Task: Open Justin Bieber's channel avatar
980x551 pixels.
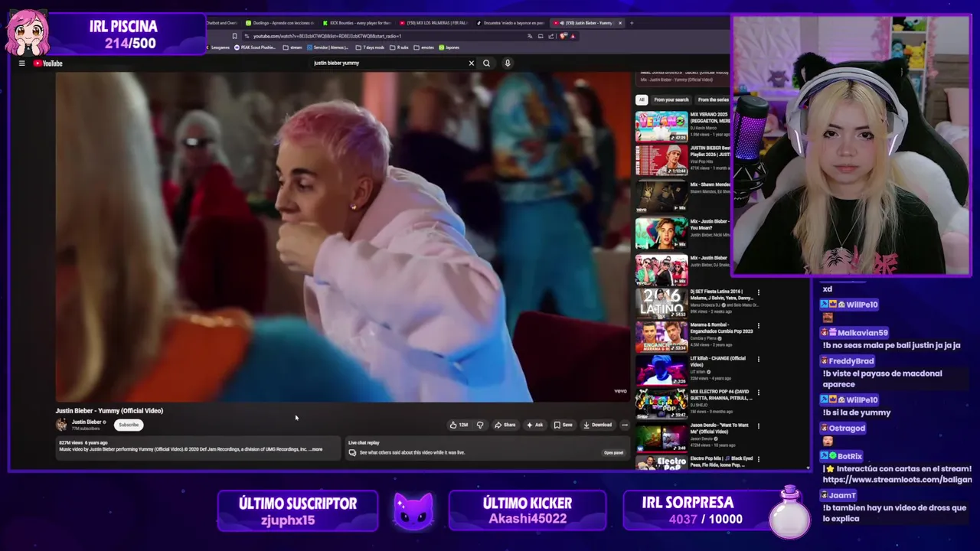Action: pyautogui.click(x=61, y=424)
